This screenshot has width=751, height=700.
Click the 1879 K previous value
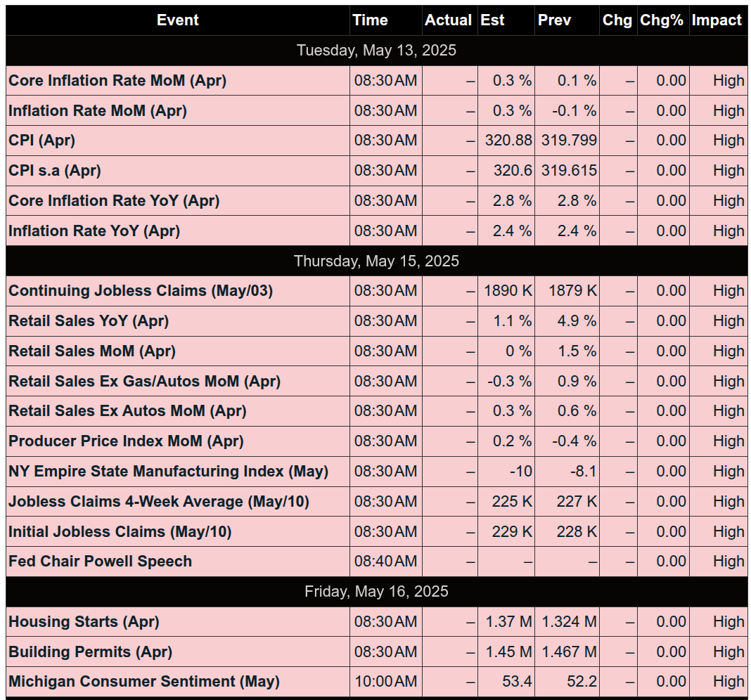tap(573, 291)
